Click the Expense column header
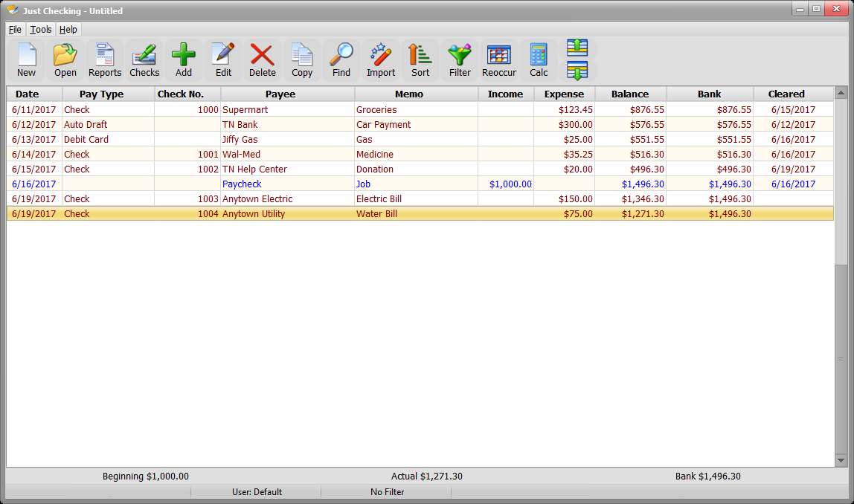The width and height of the screenshot is (854, 504). tap(564, 94)
